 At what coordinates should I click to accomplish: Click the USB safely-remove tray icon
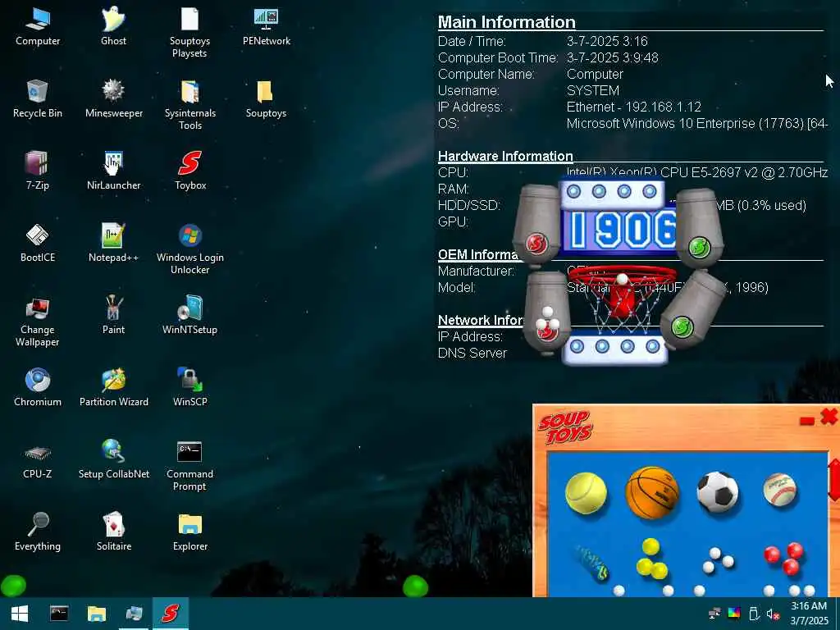coord(754,614)
